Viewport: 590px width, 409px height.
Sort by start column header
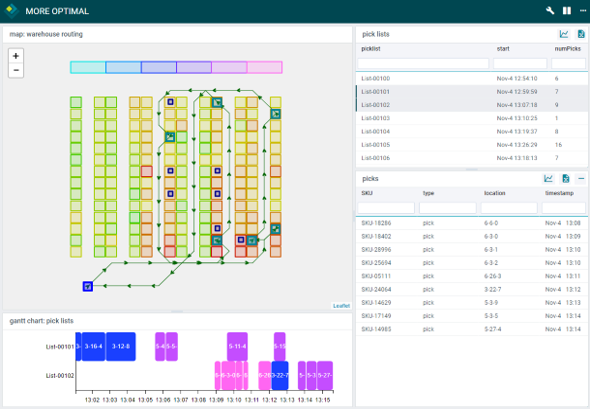(503, 49)
